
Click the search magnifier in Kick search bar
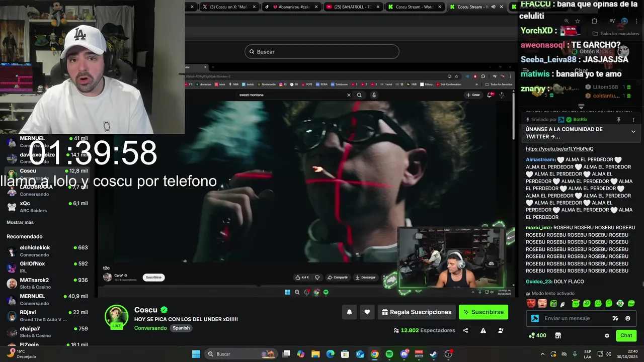(x=252, y=52)
